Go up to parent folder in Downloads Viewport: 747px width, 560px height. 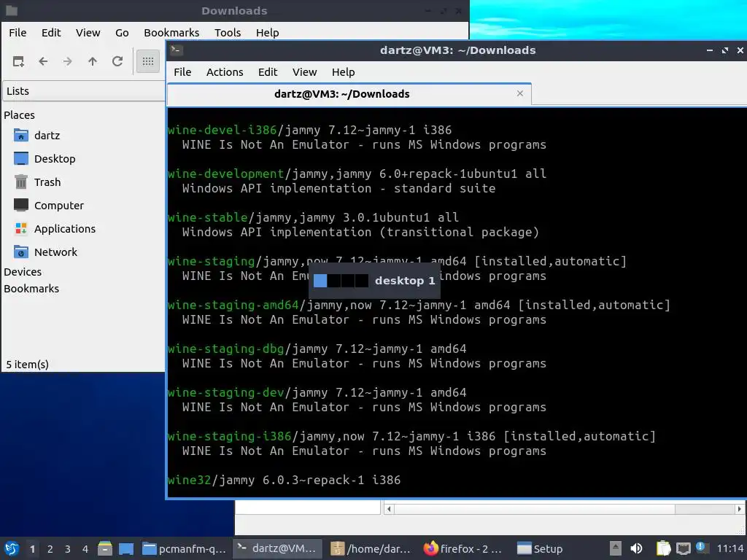tap(93, 61)
